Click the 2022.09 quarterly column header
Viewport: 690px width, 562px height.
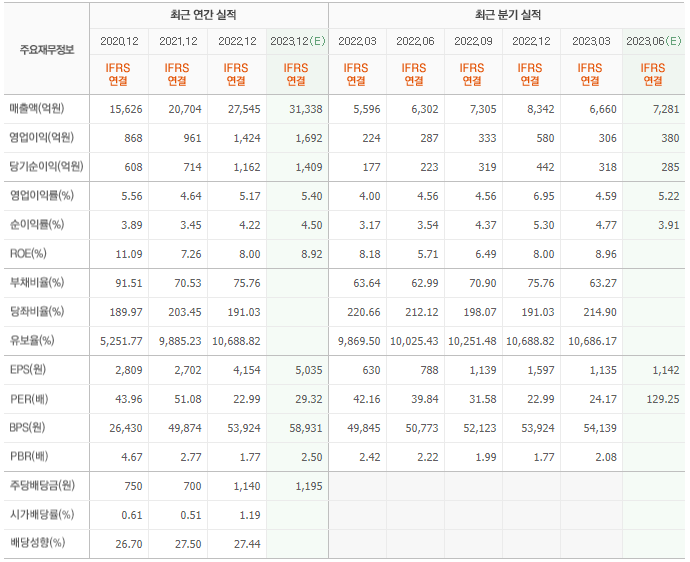[473, 41]
